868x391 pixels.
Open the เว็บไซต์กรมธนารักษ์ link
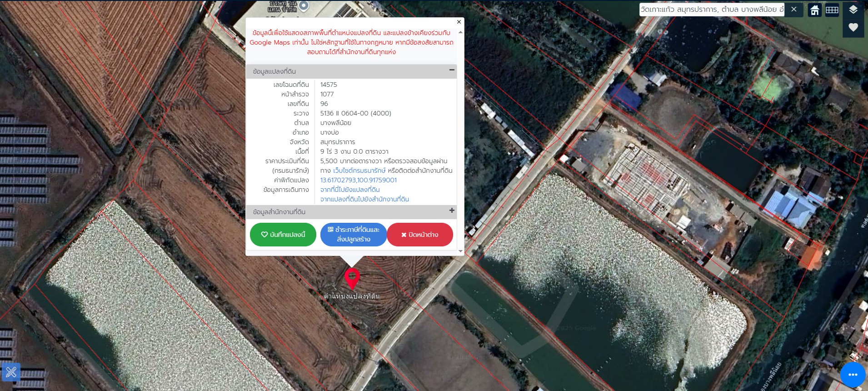[359, 170]
